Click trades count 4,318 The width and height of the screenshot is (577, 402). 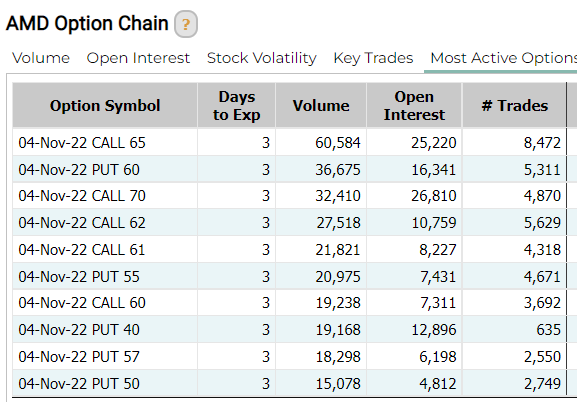pos(542,250)
